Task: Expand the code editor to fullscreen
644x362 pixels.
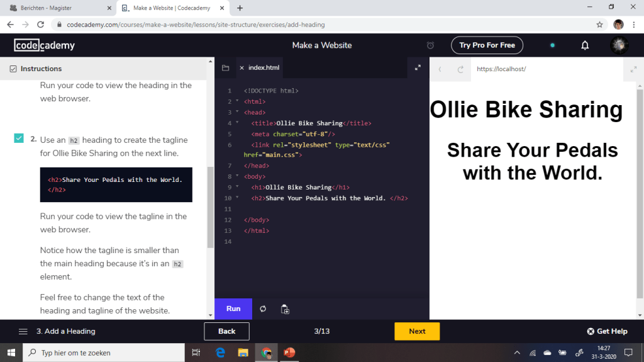Action: pos(418,68)
